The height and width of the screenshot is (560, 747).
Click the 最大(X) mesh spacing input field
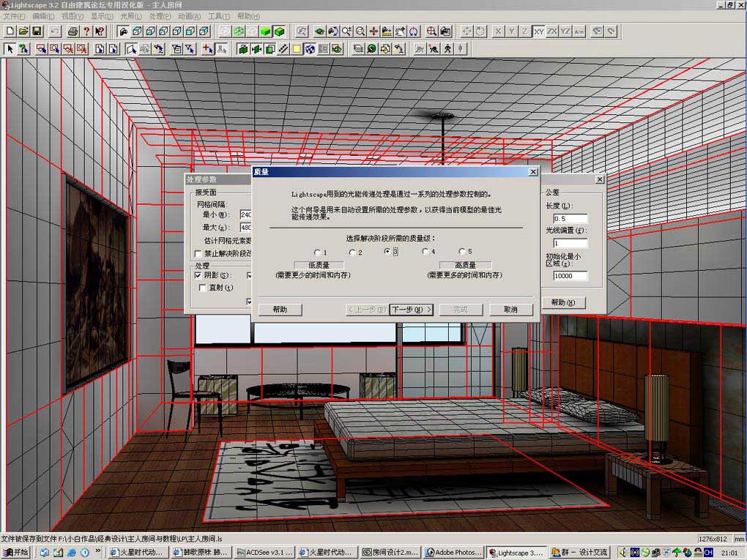click(246, 228)
